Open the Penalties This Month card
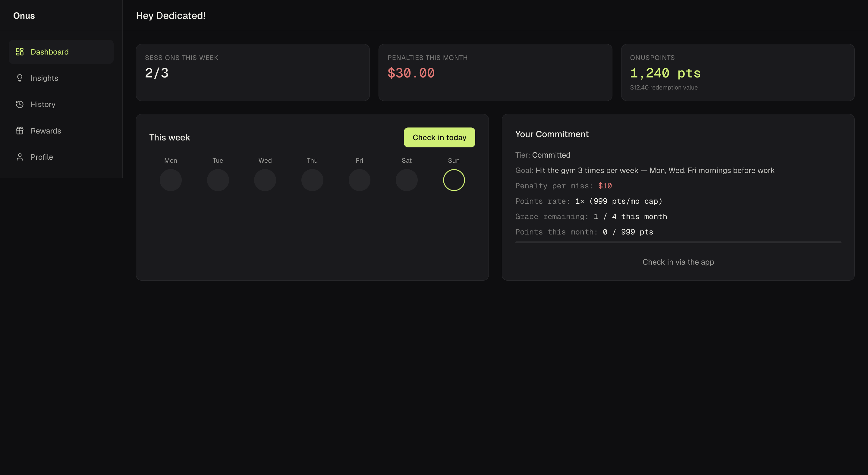 point(495,72)
